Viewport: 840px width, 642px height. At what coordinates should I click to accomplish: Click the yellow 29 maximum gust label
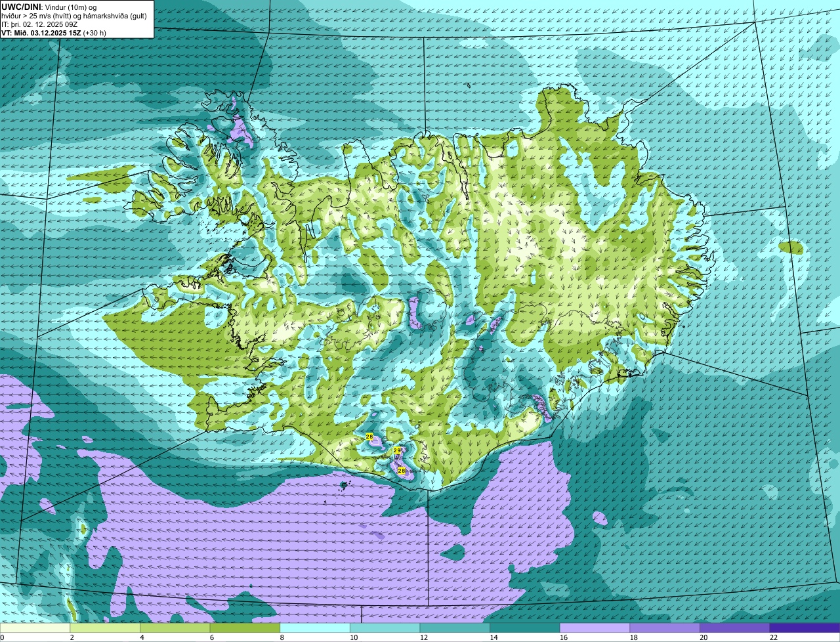396,451
